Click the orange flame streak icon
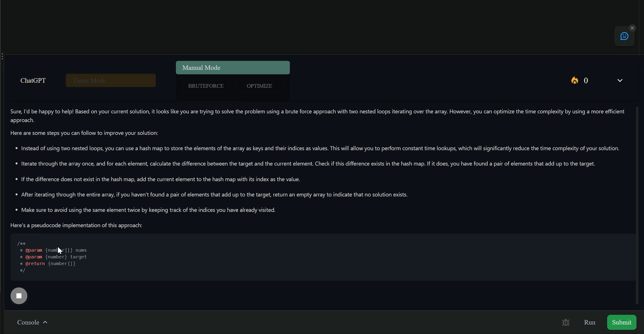644x334 pixels. (574, 80)
